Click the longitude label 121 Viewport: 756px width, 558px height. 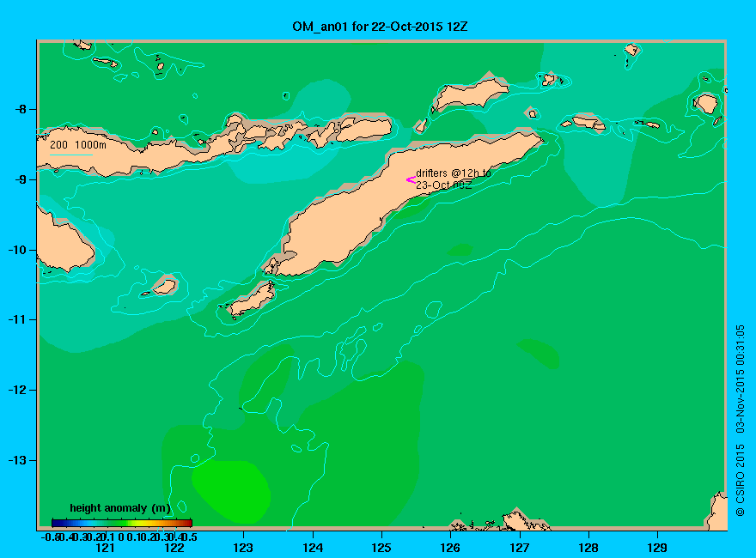tap(105, 548)
